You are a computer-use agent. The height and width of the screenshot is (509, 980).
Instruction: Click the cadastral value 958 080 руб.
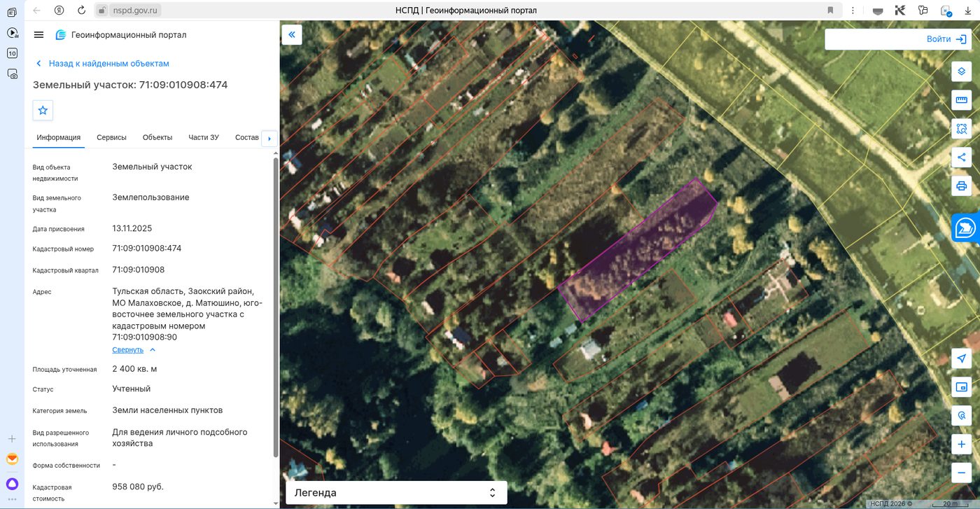tap(138, 487)
